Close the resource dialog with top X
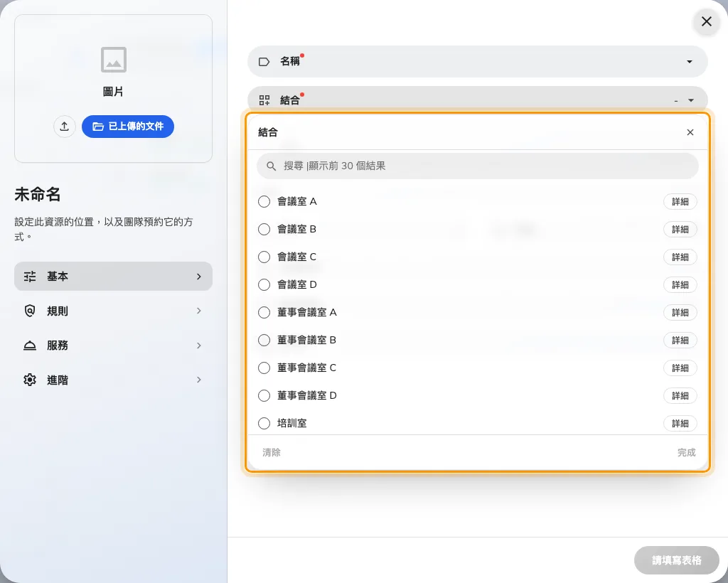The image size is (728, 583). [707, 21]
